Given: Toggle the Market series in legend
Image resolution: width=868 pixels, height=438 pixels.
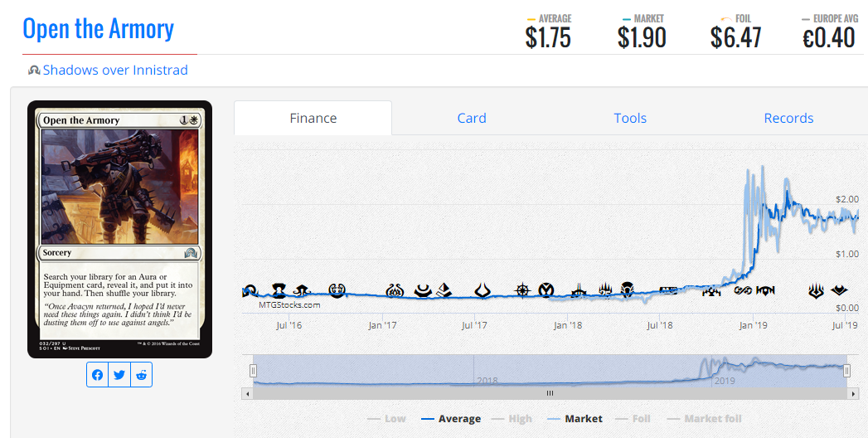Looking at the screenshot, I should [575, 419].
